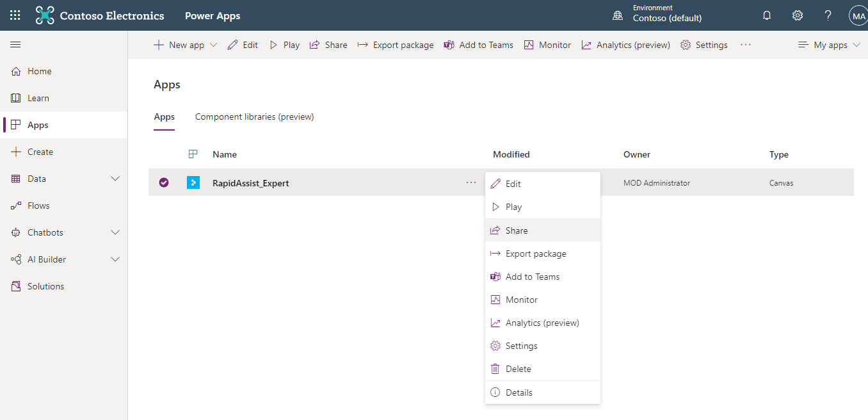
Task: Expand the Chatbots section chevron
Action: coord(115,232)
